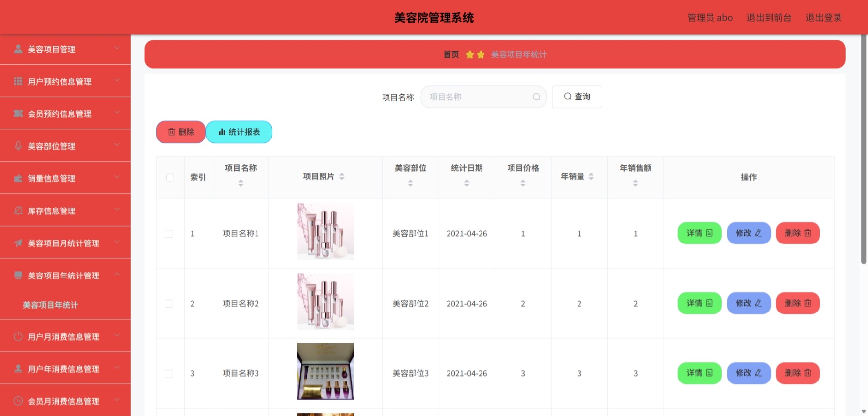Open the product photo of 项目名称3
The width and height of the screenshot is (868, 416).
coord(325,371)
